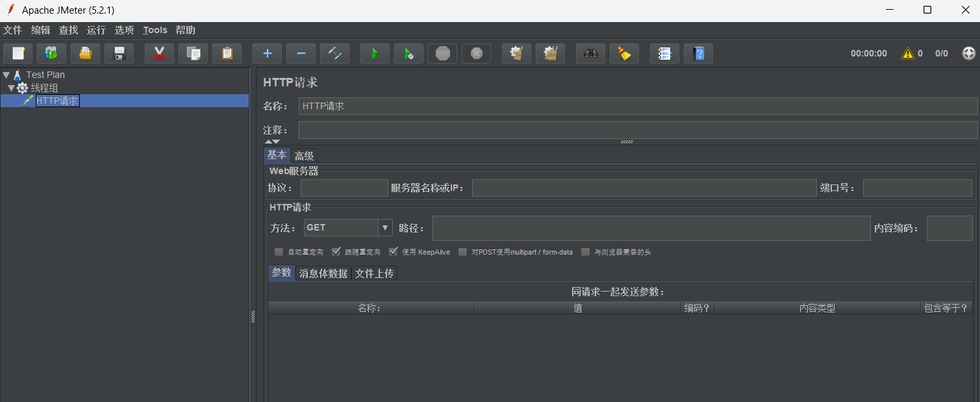The height and width of the screenshot is (402, 980).
Task: Click the Shutdown test icon
Action: coord(477,53)
